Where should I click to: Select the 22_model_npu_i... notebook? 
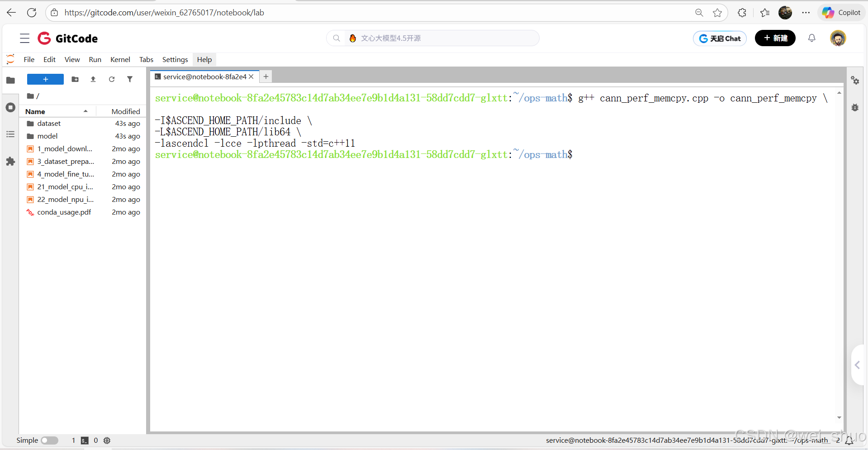pyautogui.click(x=83, y=200)
